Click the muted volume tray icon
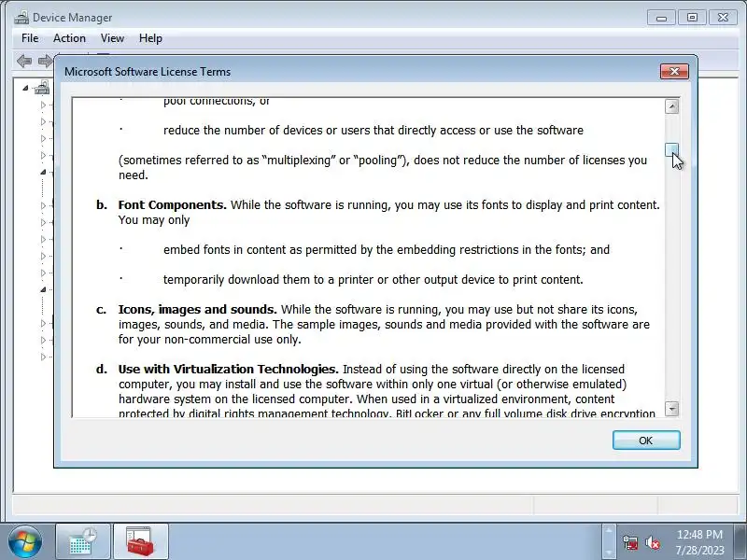This screenshot has height=560, width=747. (x=652, y=542)
